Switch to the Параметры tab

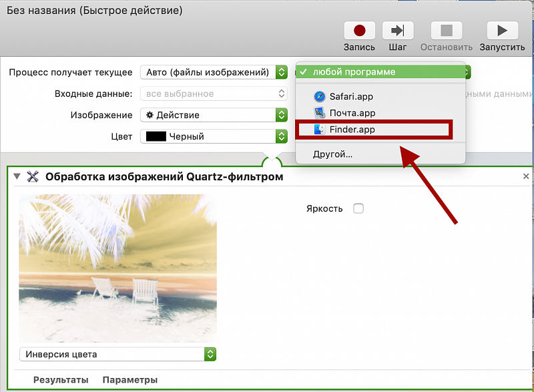[130, 380]
